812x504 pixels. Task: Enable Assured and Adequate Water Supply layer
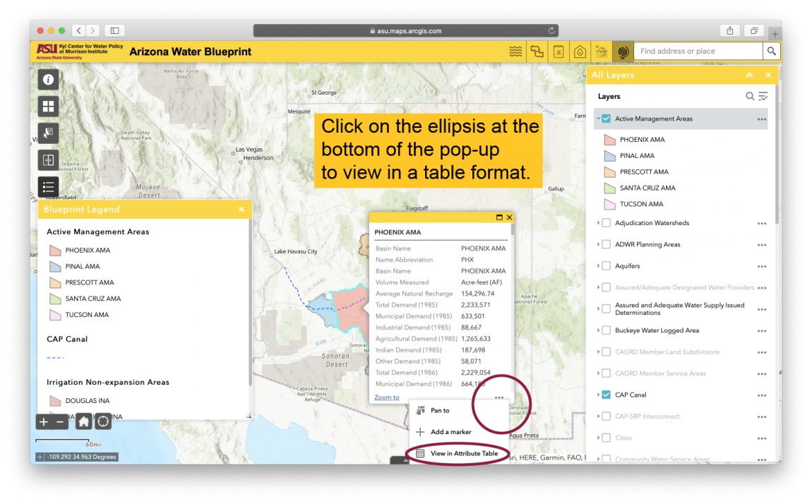click(x=607, y=309)
